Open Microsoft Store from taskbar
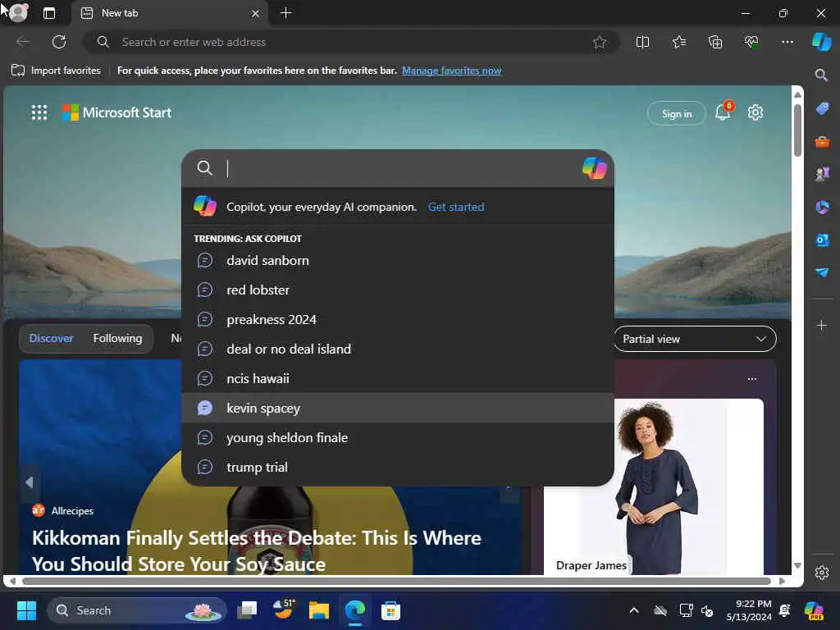 (390, 610)
